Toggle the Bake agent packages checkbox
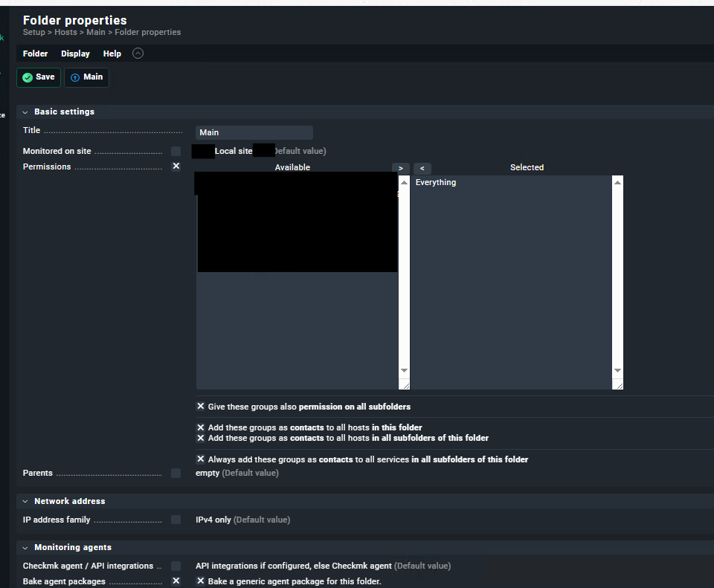Image resolution: width=714 pixels, height=588 pixels. pos(176,581)
